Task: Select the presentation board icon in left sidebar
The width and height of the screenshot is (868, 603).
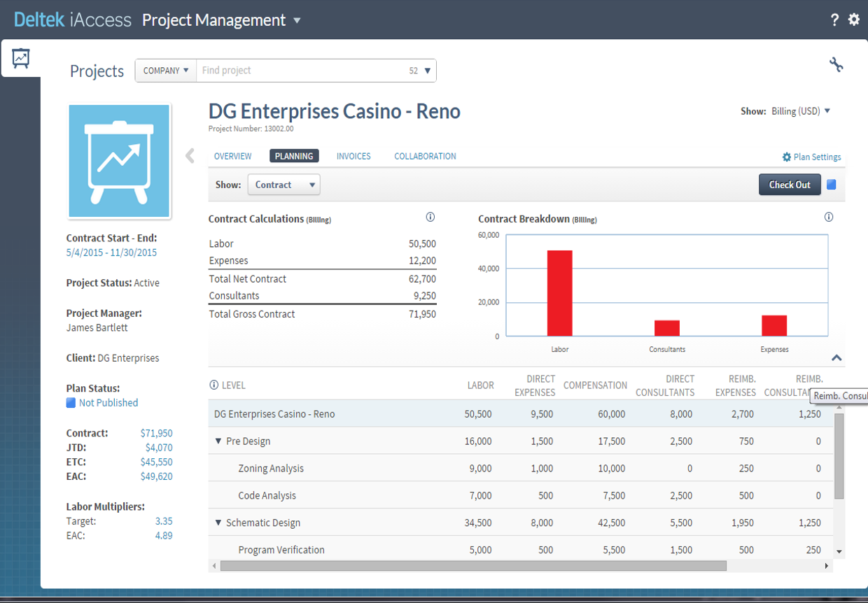Action: (x=20, y=58)
